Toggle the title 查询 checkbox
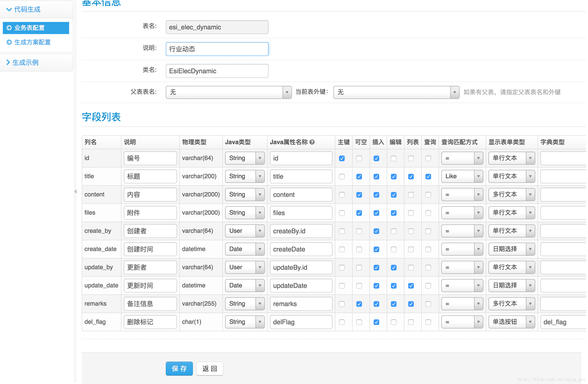The width and height of the screenshot is (588, 384). [x=428, y=177]
